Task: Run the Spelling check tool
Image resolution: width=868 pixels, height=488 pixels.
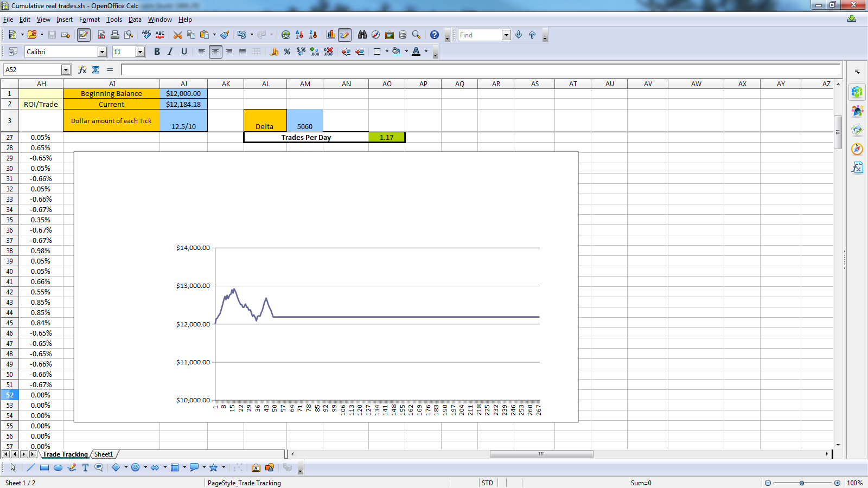Action: [x=146, y=35]
